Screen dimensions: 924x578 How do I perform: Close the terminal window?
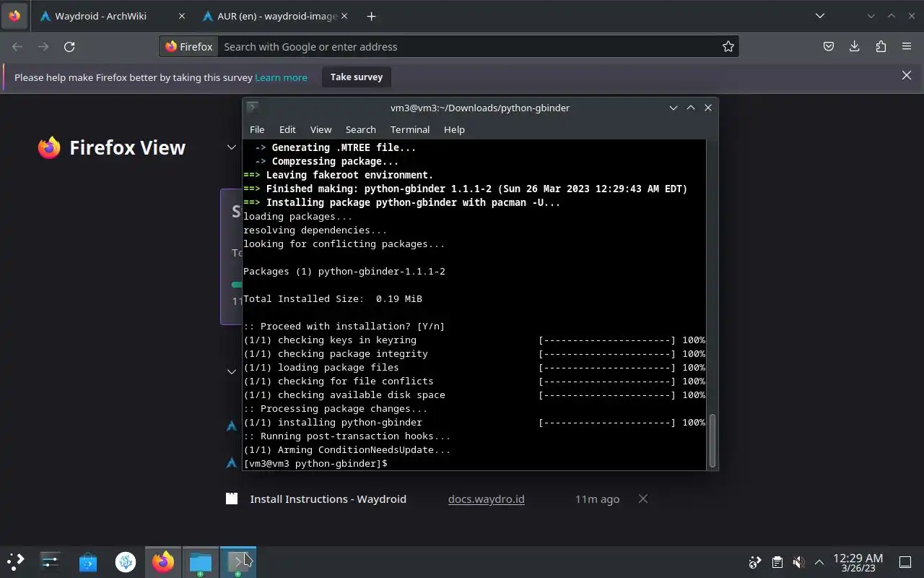pos(708,108)
